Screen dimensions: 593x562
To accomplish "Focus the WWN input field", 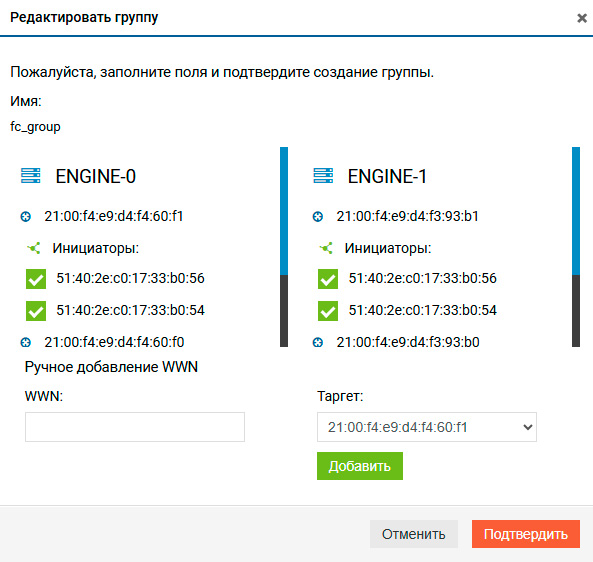I will coord(135,427).
